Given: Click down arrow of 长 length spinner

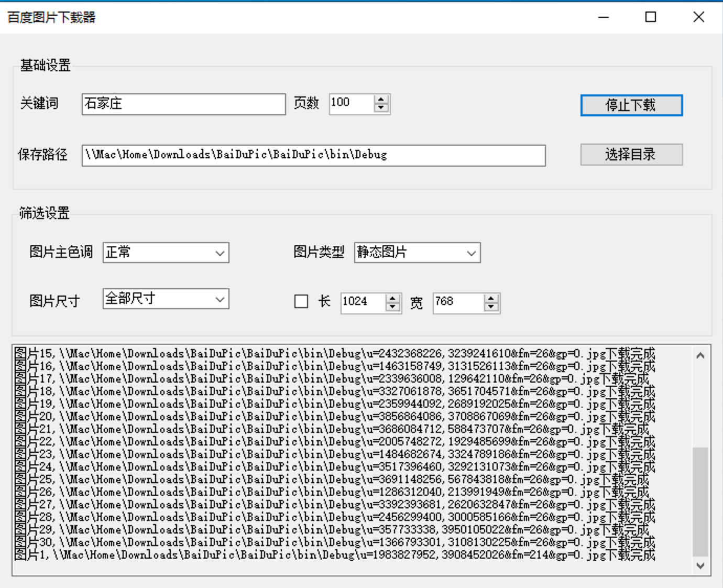Looking at the screenshot, I should (392, 307).
